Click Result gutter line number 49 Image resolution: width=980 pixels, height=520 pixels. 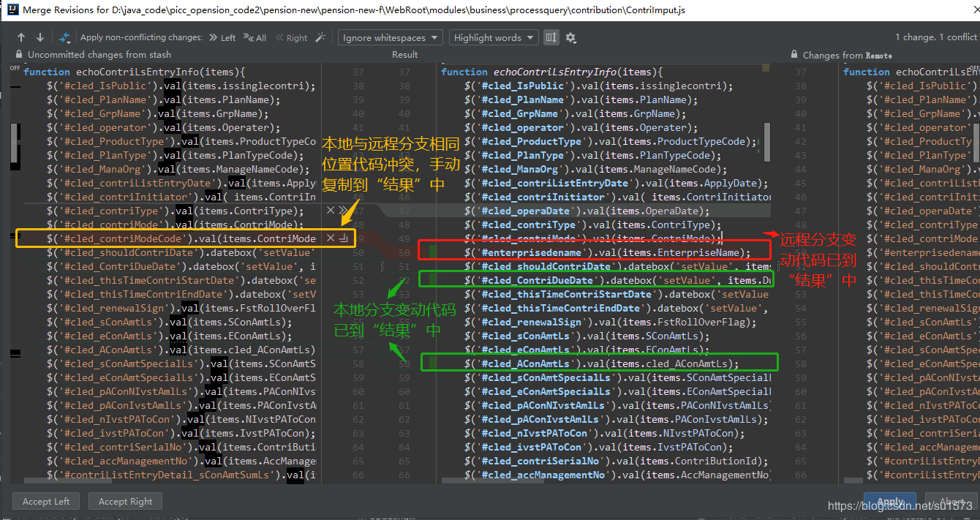(x=404, y=238)
